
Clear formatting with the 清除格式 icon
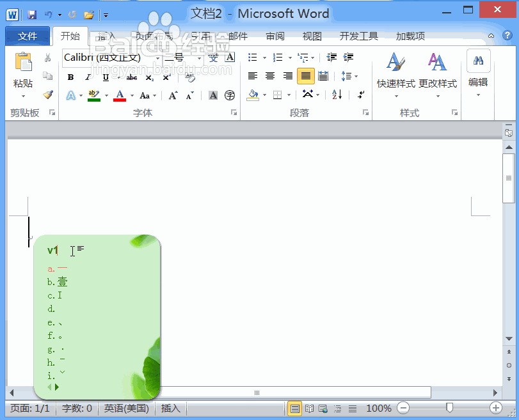(x=189, y=77)
